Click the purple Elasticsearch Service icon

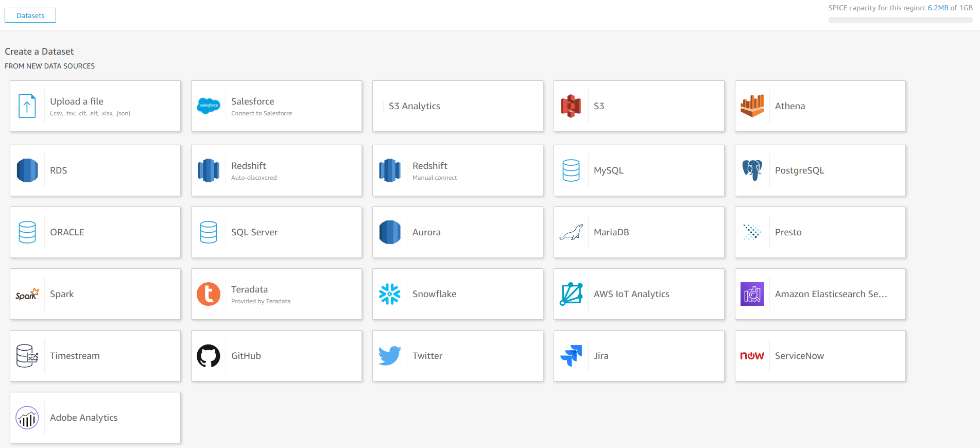pyautogui.click(x=752, y=294)
